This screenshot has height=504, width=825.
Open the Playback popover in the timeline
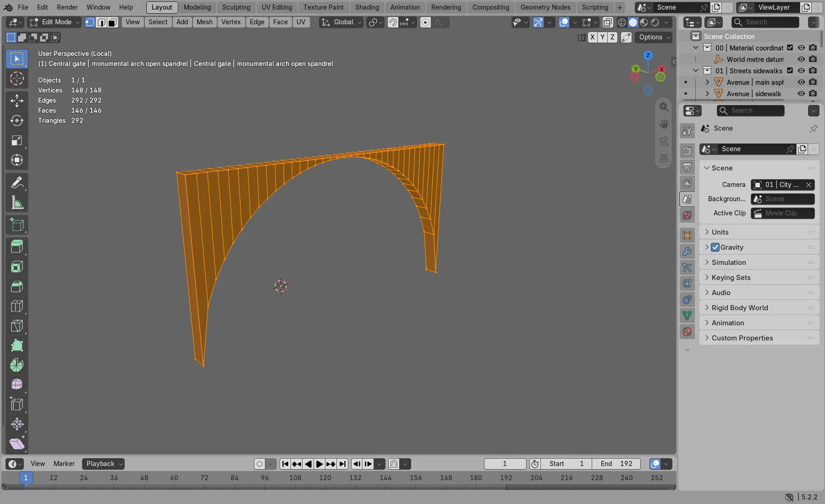[104, 464]
